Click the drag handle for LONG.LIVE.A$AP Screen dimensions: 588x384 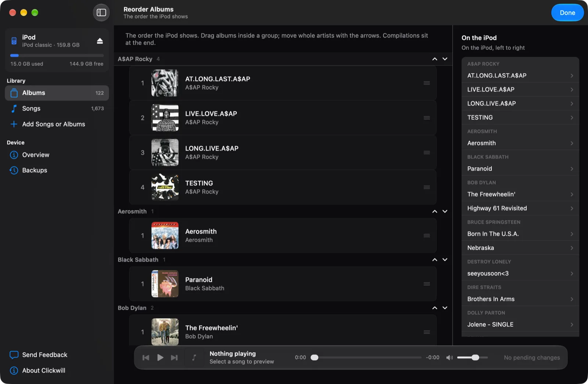(x=427, y=153)
